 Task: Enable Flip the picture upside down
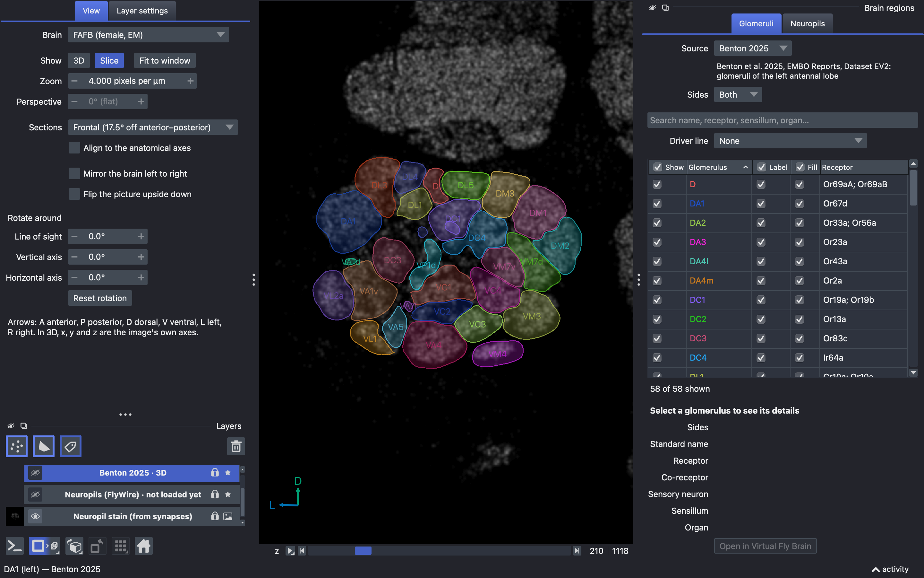74,194
